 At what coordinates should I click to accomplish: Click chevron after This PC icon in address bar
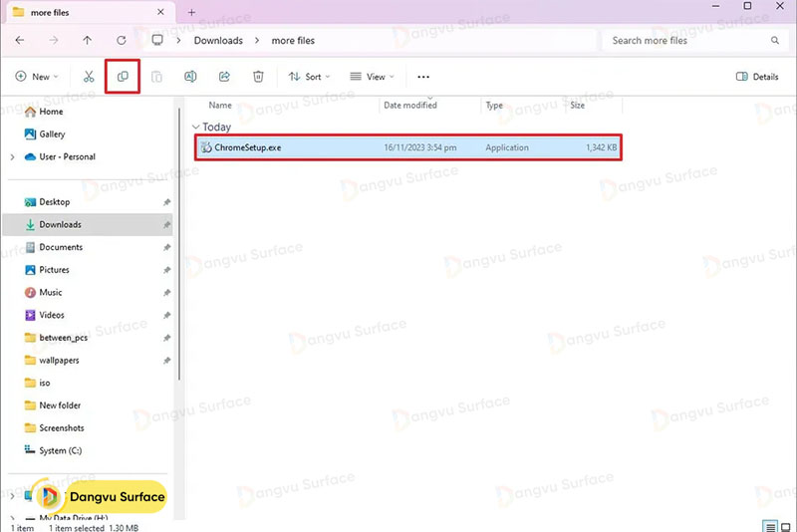coord(178,40)
